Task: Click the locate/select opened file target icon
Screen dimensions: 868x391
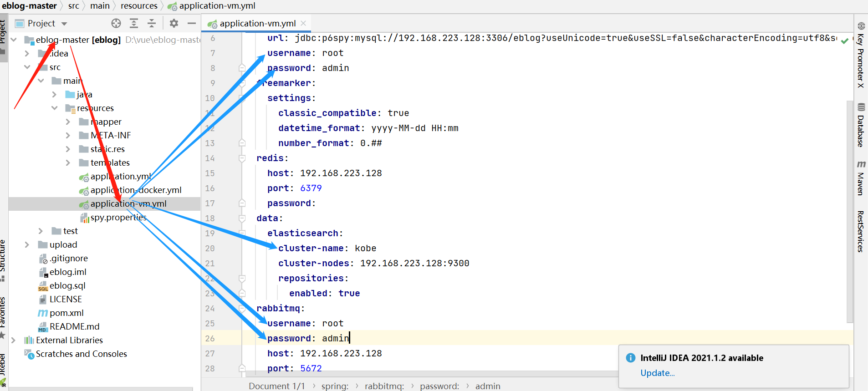Action: (x=116, y=23)
